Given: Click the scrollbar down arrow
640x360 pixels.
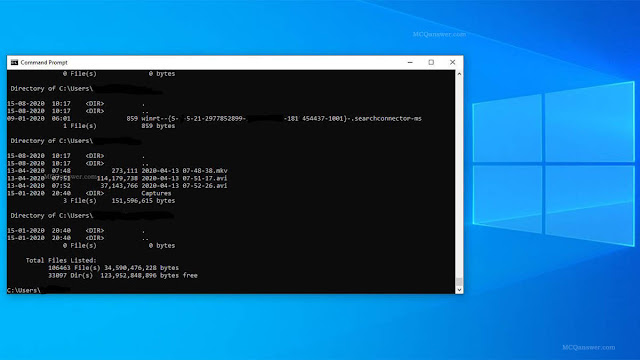Looking at the screenshot, I should [x=459, y=289].
